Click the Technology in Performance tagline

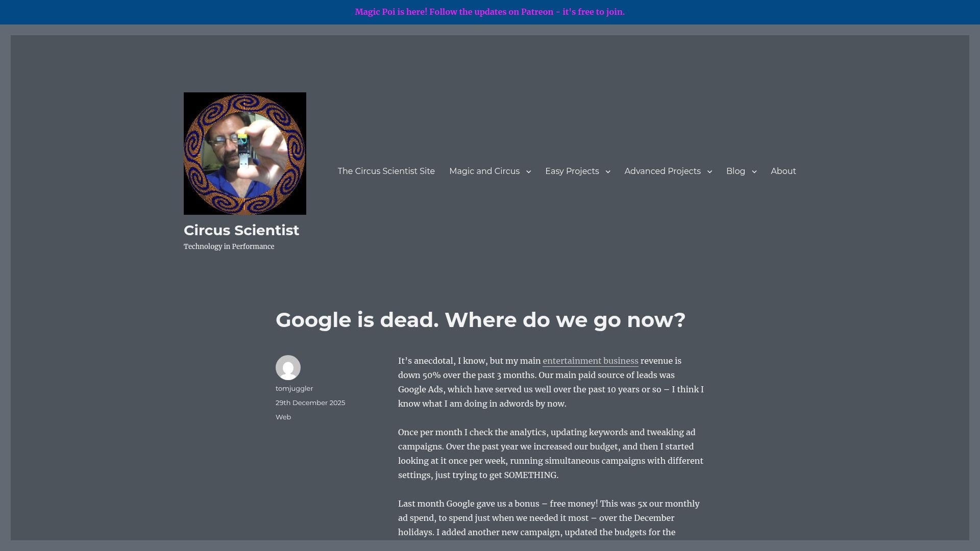click(x=229, y=246)
